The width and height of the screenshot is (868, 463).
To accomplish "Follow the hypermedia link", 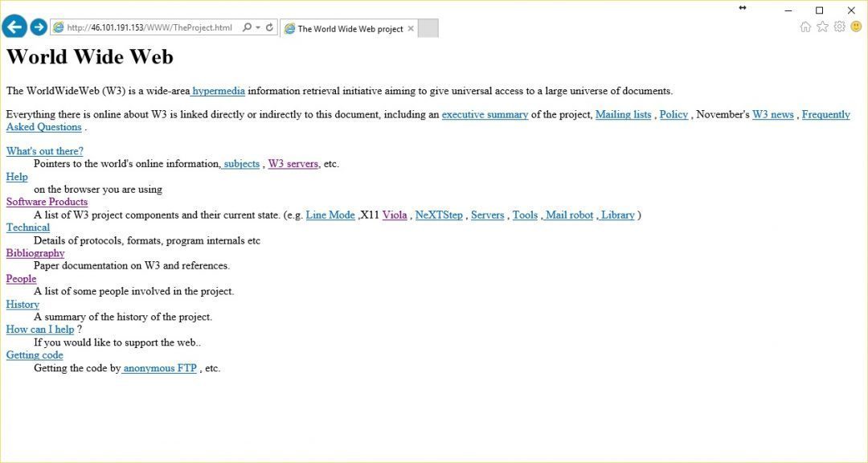I will click(218, 91).
